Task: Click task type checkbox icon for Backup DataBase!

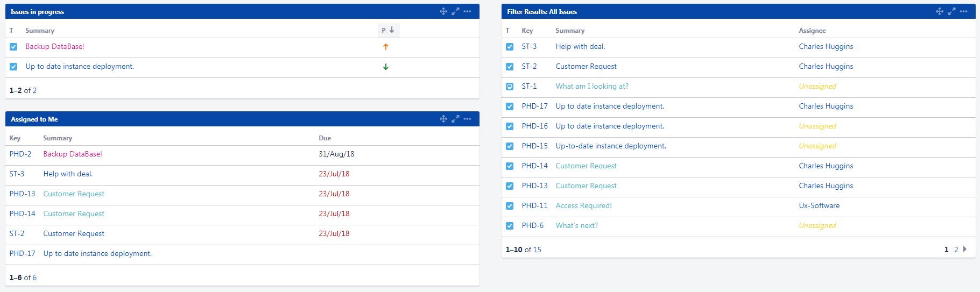Action: [x=13, y=47]
